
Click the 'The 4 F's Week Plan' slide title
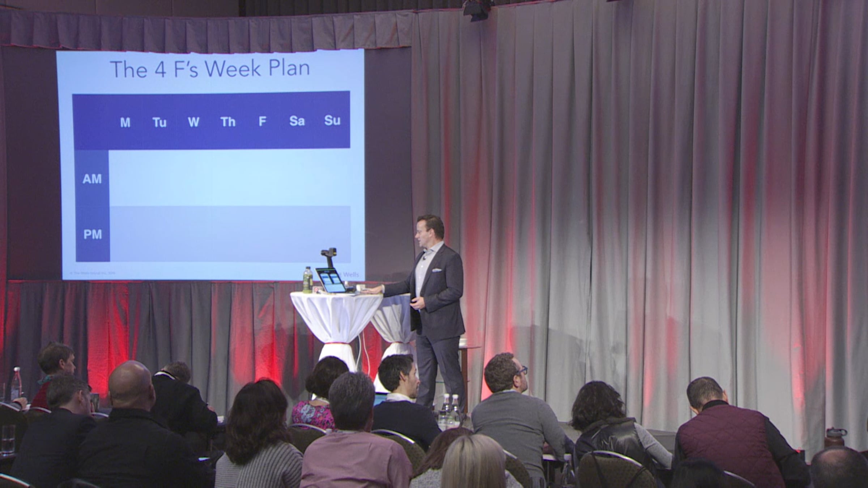[x=210, y=69]
